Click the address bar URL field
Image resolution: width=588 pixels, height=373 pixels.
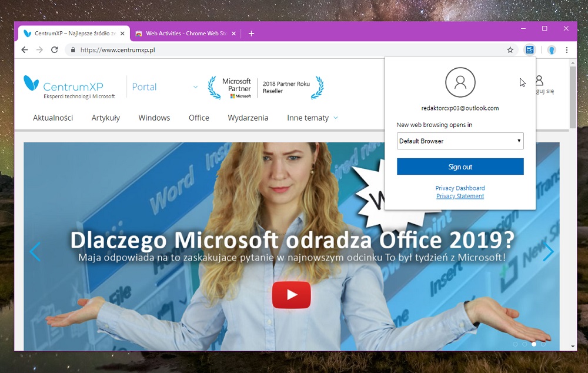(292, 50)
